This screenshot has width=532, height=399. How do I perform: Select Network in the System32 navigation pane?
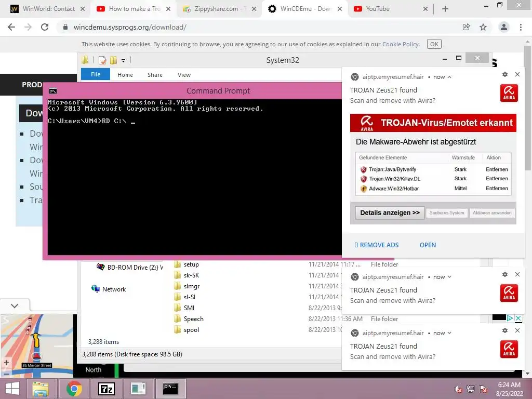109,289
